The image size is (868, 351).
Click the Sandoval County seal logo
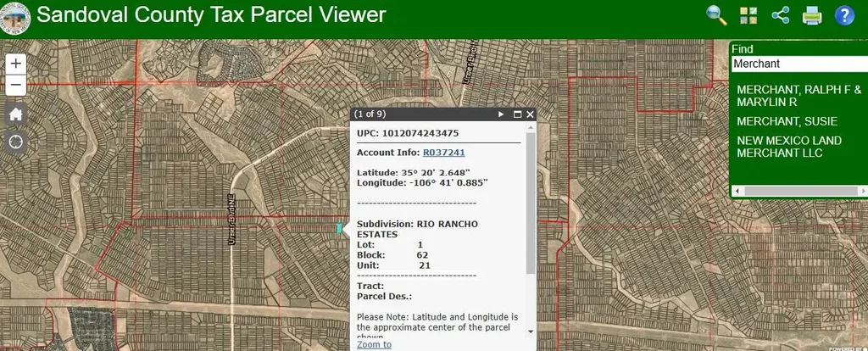click(17, 15)
